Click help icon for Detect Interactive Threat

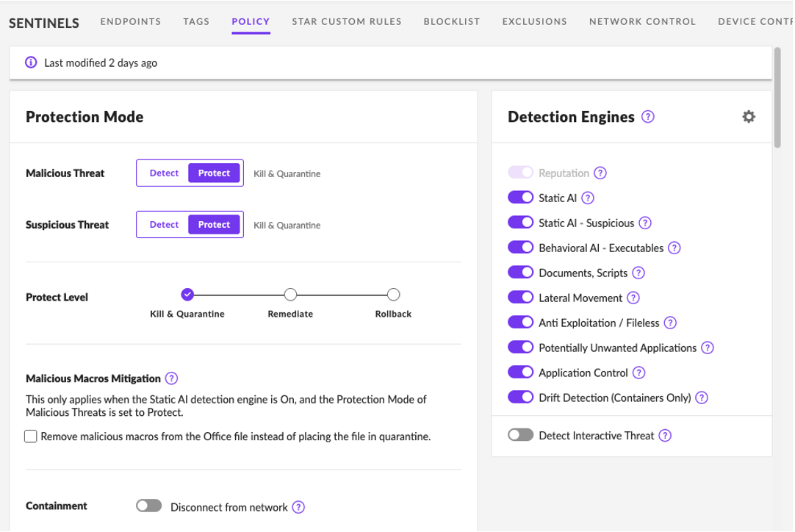[x=665, y=436]
